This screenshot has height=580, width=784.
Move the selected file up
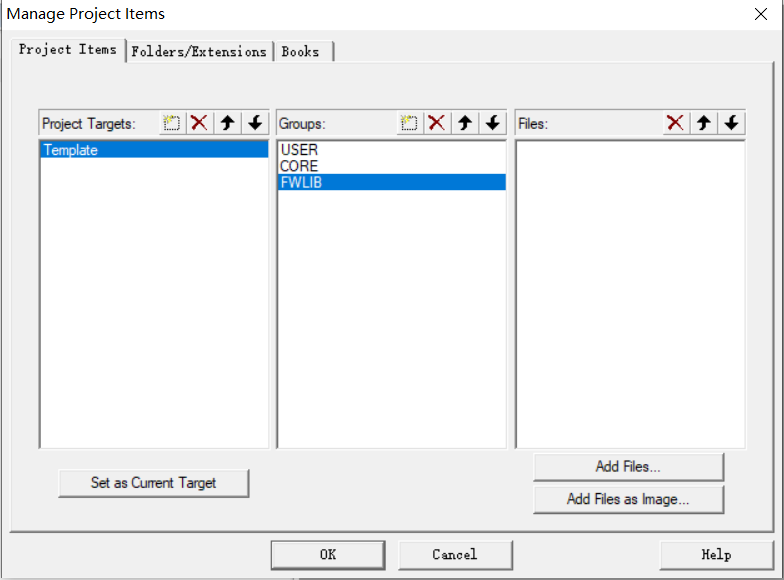704,122
